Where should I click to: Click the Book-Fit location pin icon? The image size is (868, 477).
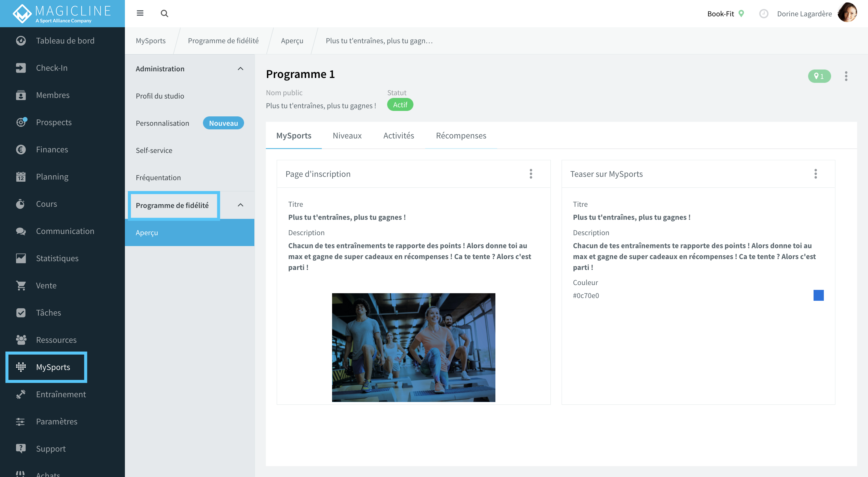(741, 14)
